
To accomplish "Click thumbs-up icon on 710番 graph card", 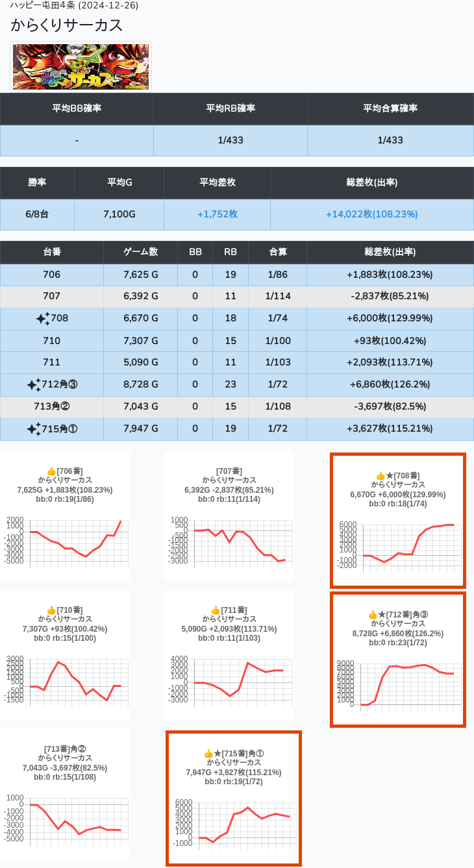I will (51, 610).
